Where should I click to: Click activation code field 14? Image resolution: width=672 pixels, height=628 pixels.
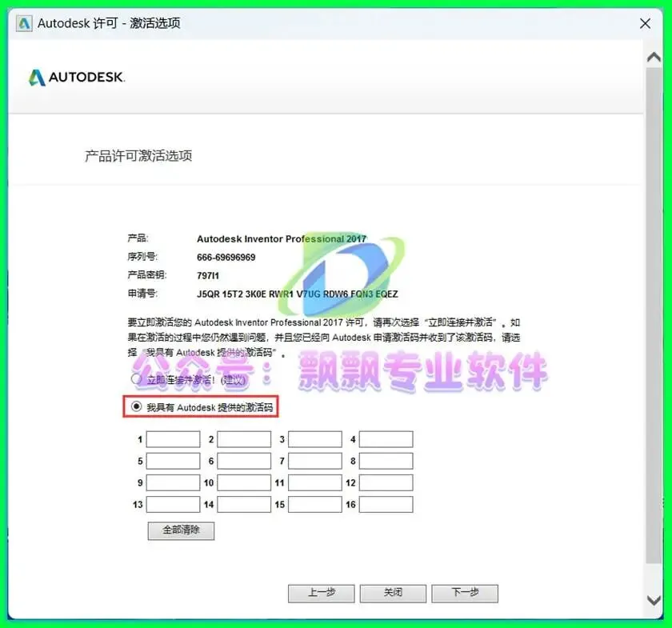click(x=244, y=505)
